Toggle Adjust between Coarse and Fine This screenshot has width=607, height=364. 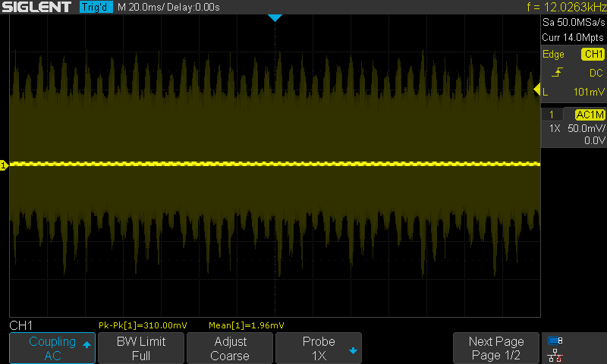click(x=229, y=348)
